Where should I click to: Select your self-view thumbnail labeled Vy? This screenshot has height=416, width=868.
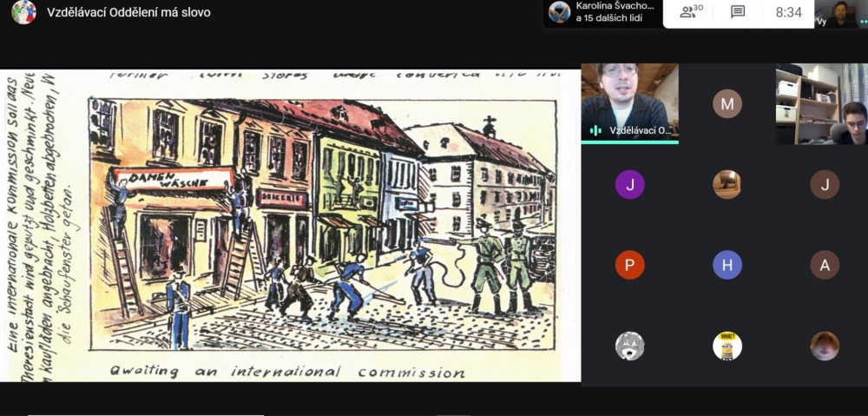(840, 14)
